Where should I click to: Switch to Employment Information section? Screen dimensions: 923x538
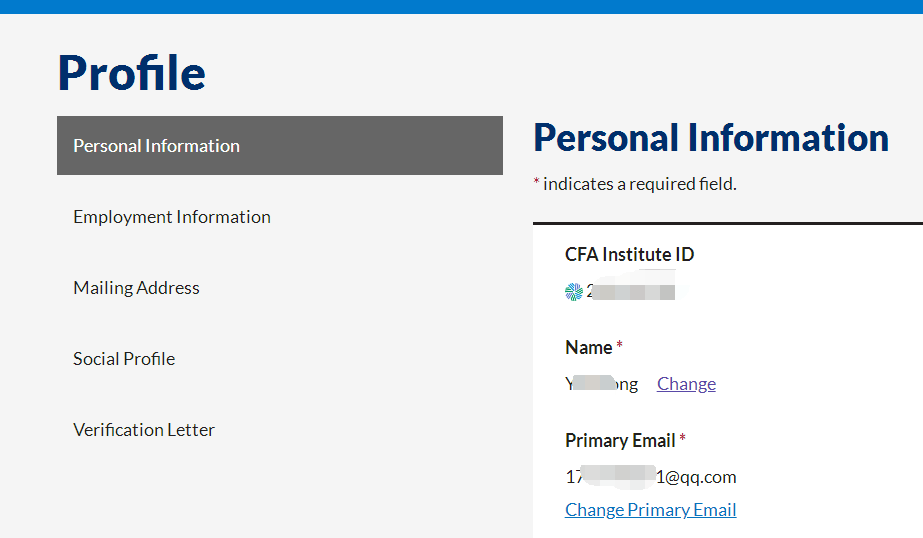pyautogui.click(x=172, y=217)
